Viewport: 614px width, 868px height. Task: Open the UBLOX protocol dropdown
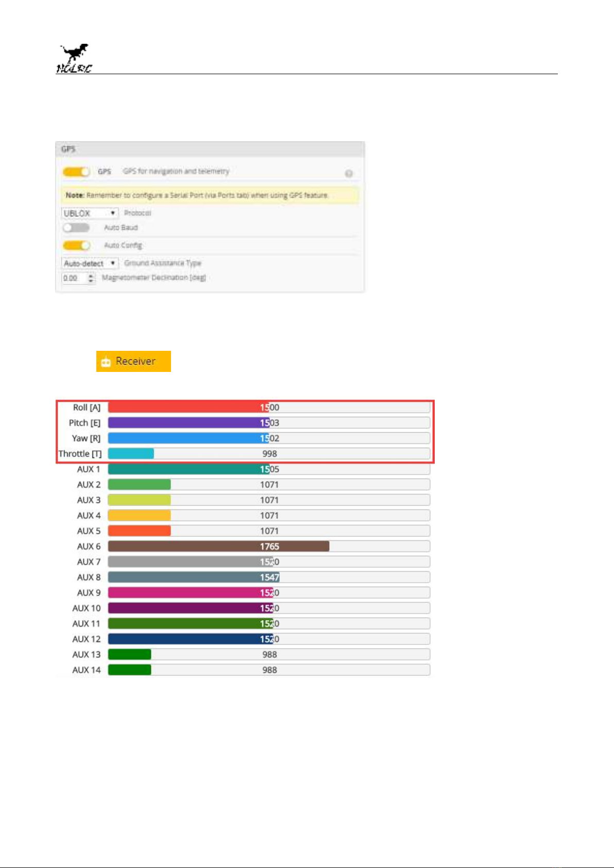(90, 213)
